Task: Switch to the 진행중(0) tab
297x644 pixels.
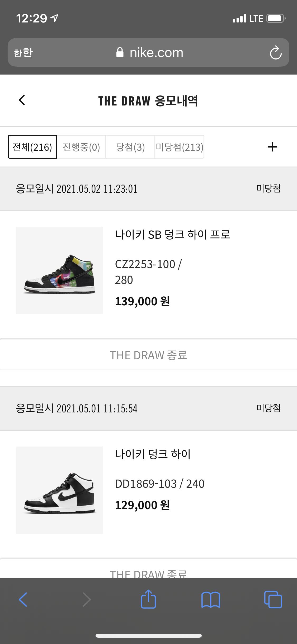Action: pos(81,147)
